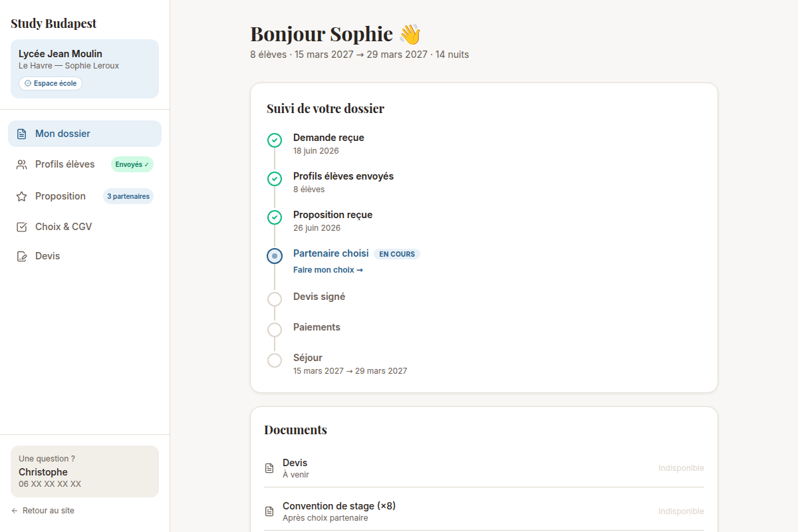Click the green check for Demande reçue

[275, 140]
